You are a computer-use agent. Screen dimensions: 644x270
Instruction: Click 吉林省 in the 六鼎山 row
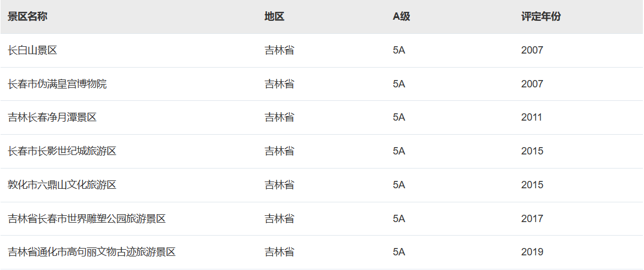coord(279,185)
